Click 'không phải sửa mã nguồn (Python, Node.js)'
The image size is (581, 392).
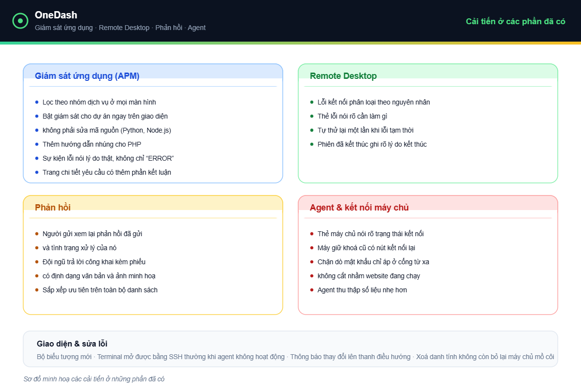pos(107,130)
